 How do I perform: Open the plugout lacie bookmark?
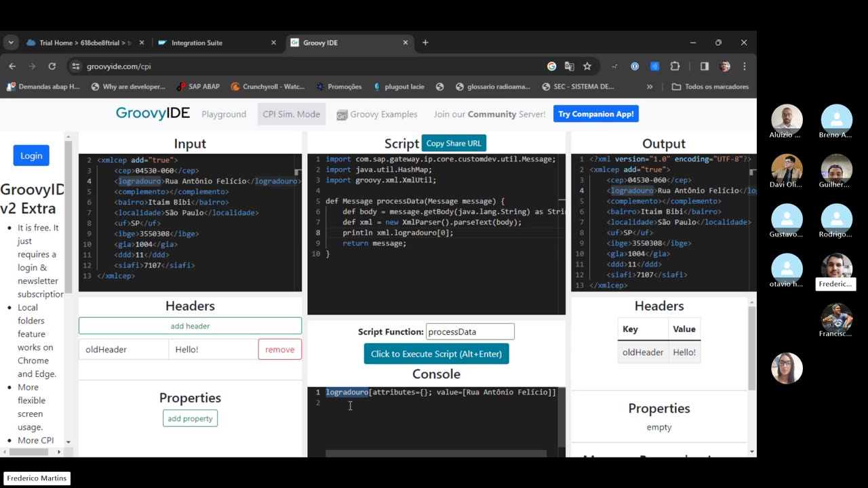point(398,87)
